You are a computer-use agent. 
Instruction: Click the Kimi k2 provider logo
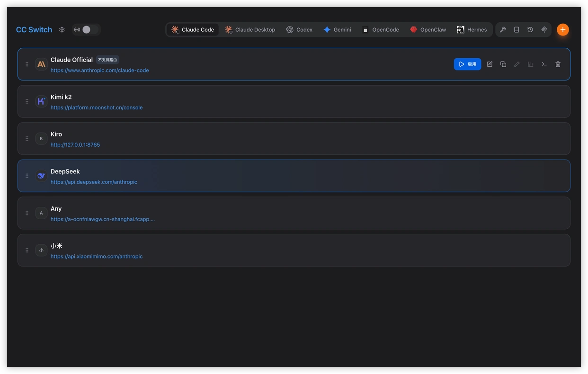41,101
